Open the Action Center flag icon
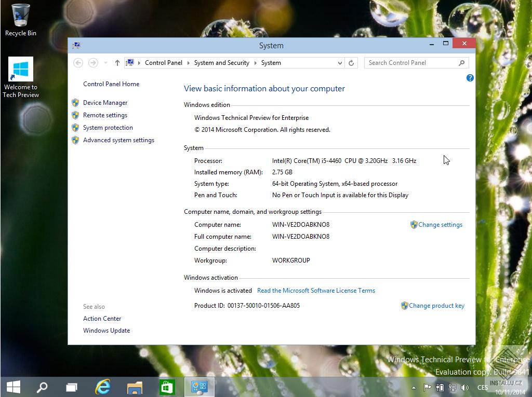This screenshot has width=532, height=397. coord(428,387)
